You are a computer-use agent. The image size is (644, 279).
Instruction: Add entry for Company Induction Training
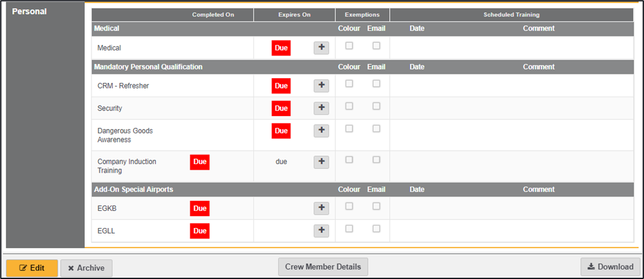[321, 162]
